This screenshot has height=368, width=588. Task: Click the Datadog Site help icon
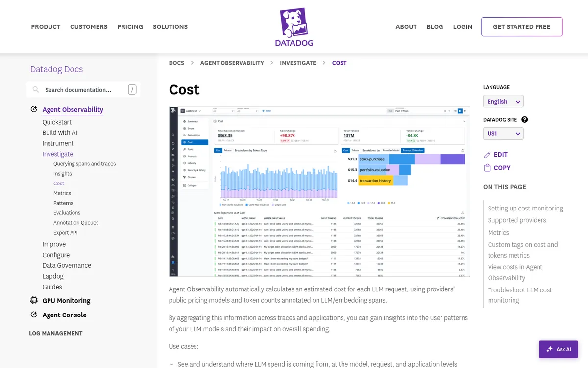[x=525, y=120]
